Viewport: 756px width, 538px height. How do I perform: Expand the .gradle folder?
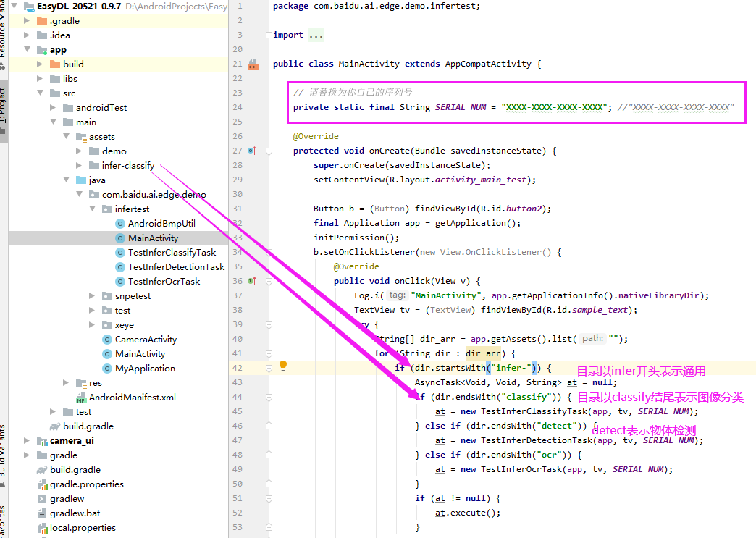coord(27,21)
